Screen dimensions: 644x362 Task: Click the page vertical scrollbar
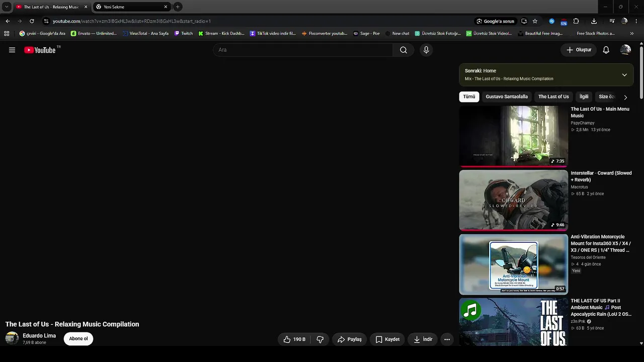[x=641, y=73]
